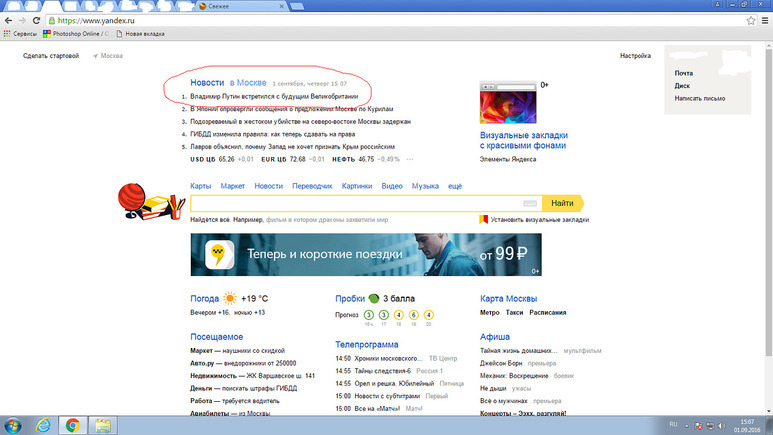Click the Такси link under Карта Москвы
The image size is (773, 435).
click(514, 313)
